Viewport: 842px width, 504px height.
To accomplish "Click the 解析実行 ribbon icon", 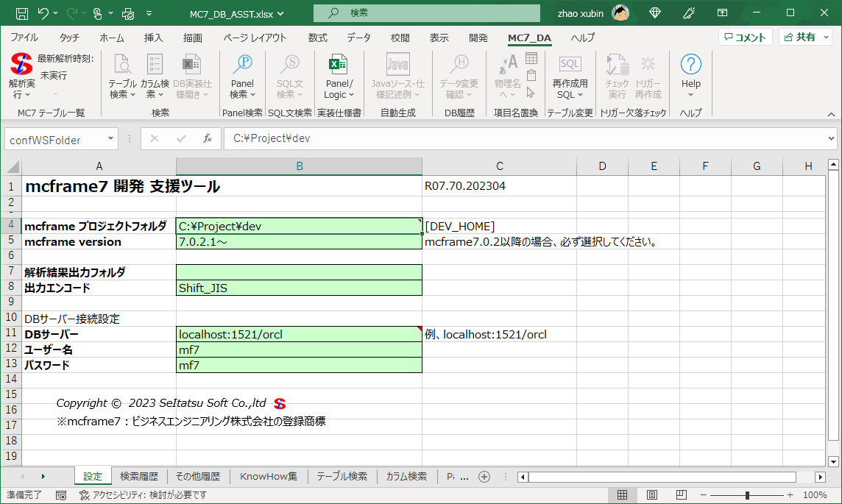I will (x=21, y=65).
